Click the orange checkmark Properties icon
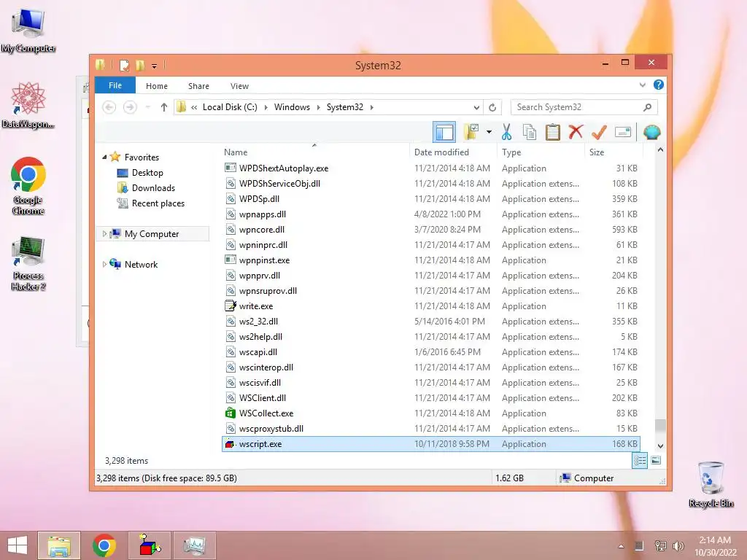The height and width of the screenshot is (560, 747). pos(599,132)
